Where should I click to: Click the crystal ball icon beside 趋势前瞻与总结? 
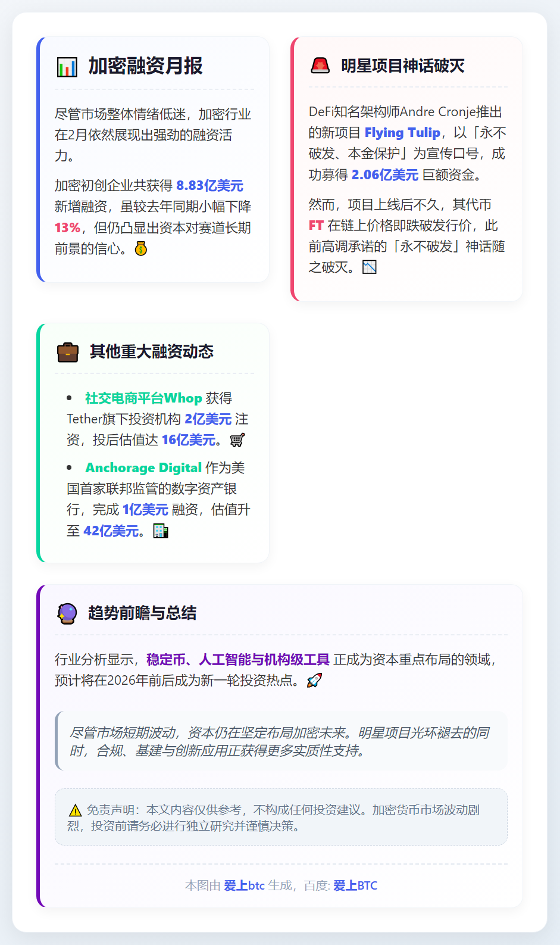67,613
